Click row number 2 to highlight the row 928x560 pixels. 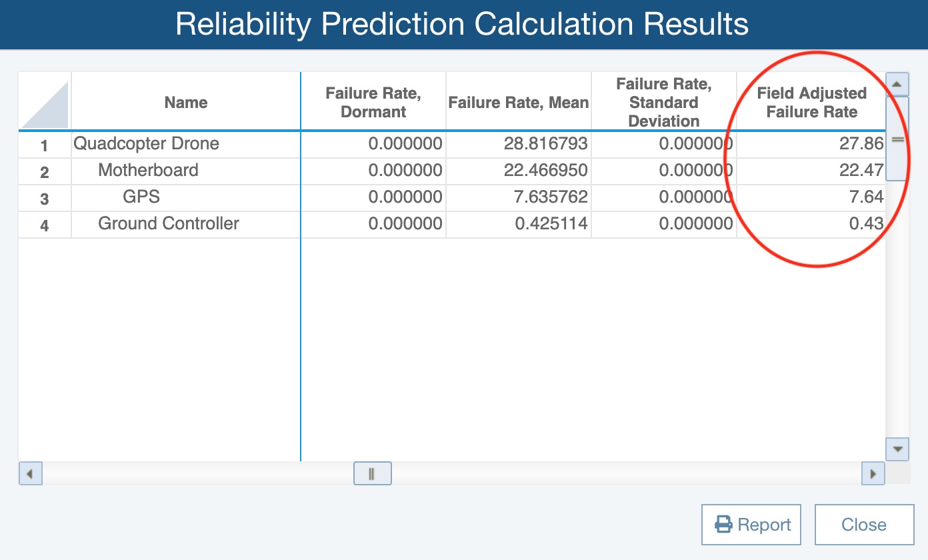(44, 170)
